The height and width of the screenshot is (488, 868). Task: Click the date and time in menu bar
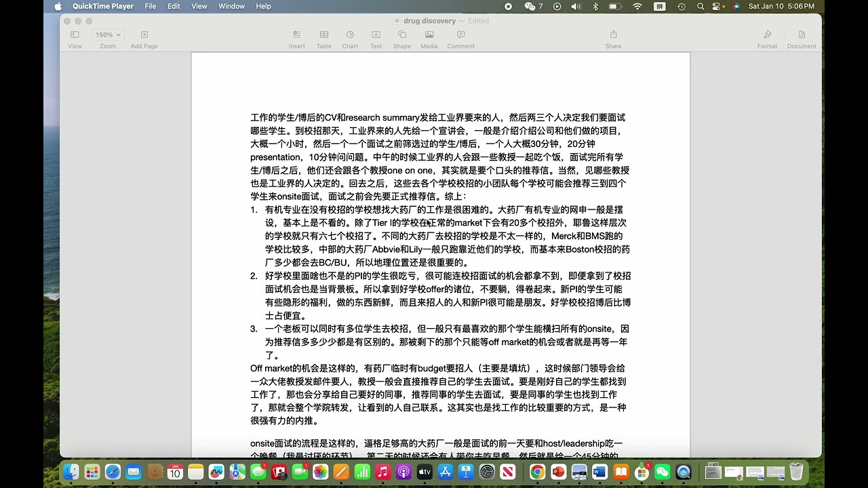pyautogui.click(x=781, y=6)
